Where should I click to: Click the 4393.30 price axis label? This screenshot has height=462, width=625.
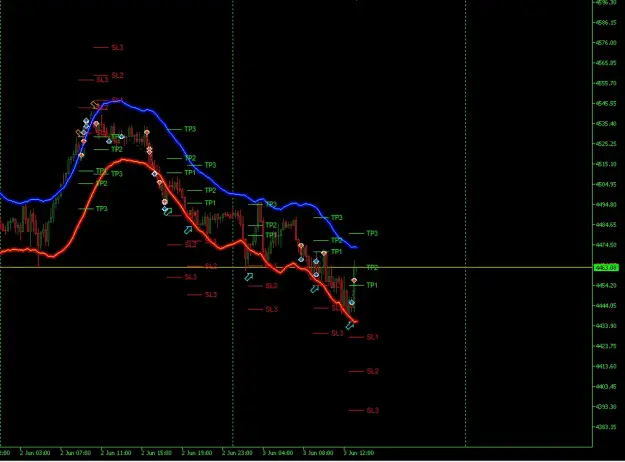606,407
